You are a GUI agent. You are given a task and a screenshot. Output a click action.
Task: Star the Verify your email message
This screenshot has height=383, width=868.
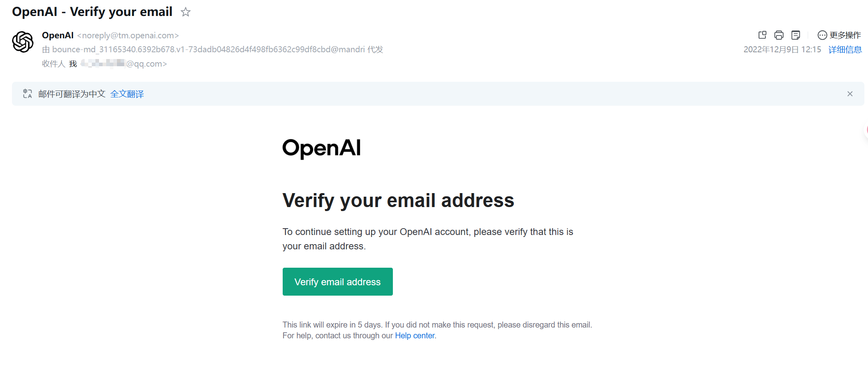185,12
